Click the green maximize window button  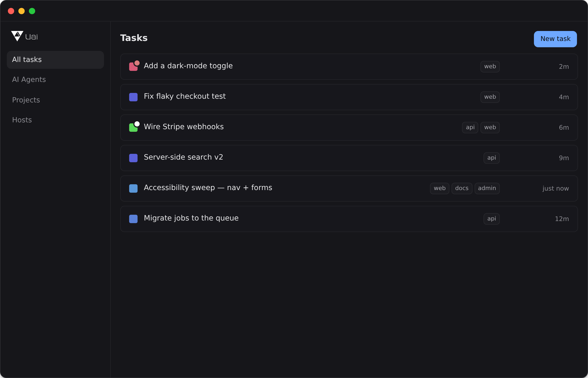[x=32, y=11]
